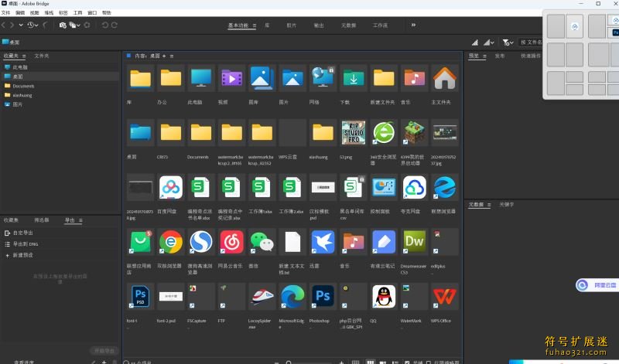Viewport: 619px width, 364px height.
Task: Expand more workspaces with the » arrows
Action: [413, 25]
